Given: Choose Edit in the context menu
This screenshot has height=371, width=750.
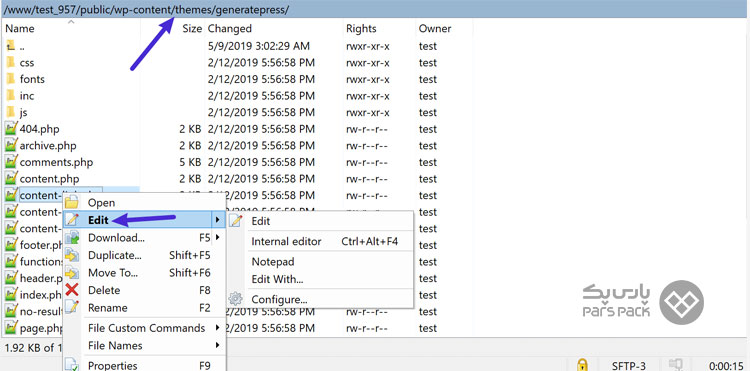Looking at the screenshot, I should (99, 220).
